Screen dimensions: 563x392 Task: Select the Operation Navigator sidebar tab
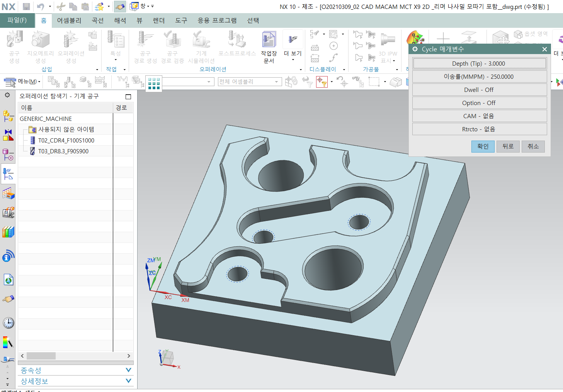(8, 173)
